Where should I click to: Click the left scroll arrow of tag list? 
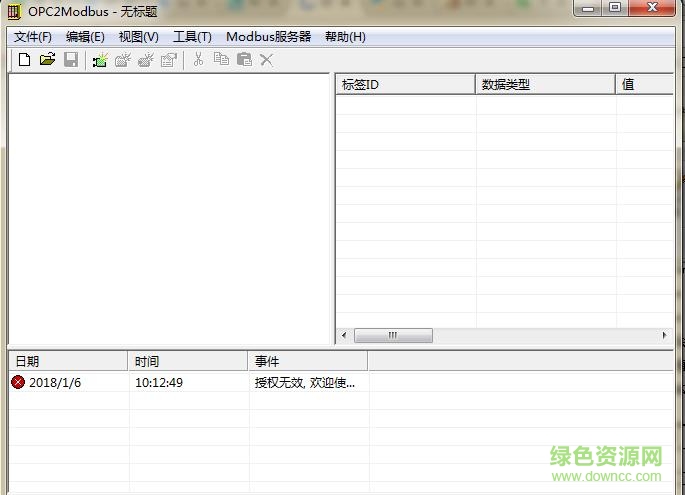344,336
